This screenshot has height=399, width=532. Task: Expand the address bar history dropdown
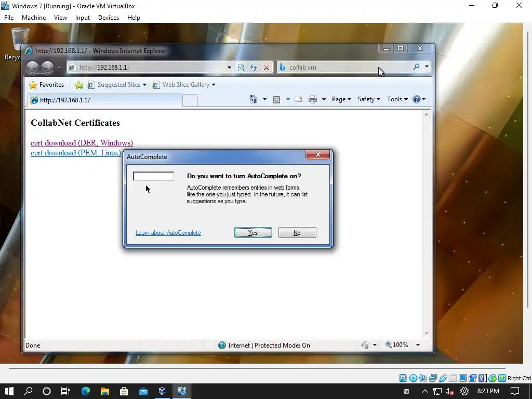(x=229, y=67)
